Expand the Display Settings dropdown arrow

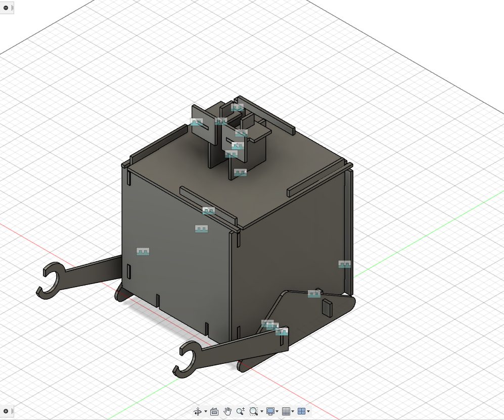coord(277,411)
